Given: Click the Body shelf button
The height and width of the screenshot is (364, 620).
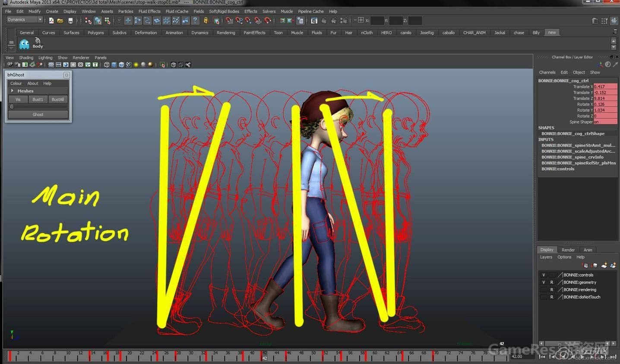Looking at the screenshot, I should [38, 43].
